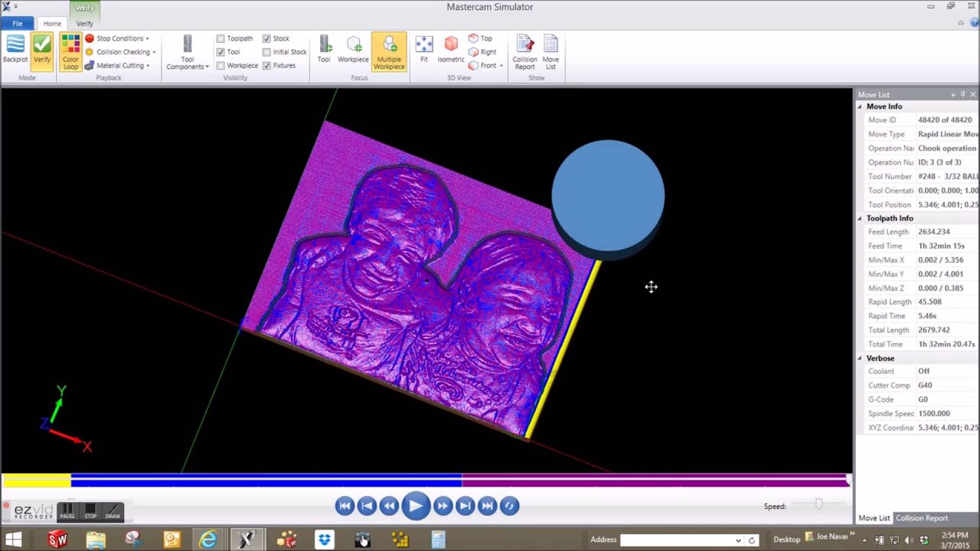The height and width of the screenshot is (551, 980).
Task: Adjust the Speed slider
Action: 818,504
